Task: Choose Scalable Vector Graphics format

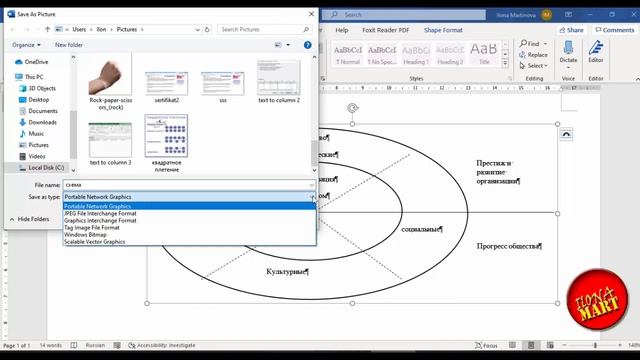Action: (x=189, y=242)
